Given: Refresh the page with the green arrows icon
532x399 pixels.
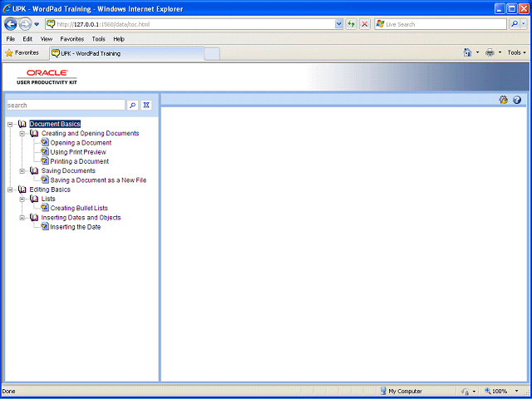Looking at the screenshot, I should click(351, 24).
